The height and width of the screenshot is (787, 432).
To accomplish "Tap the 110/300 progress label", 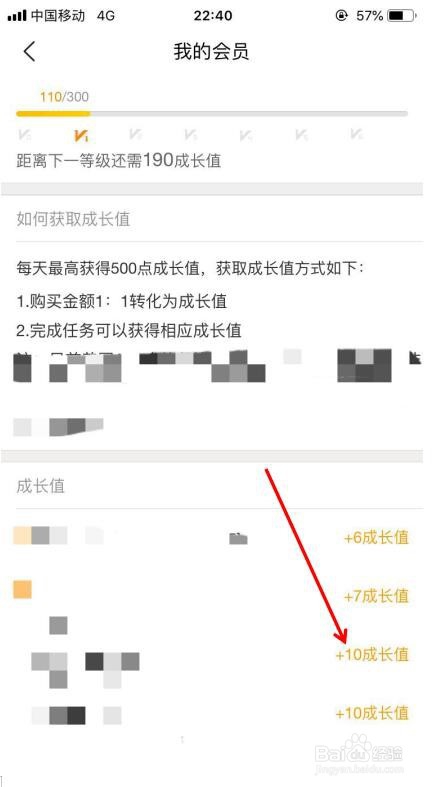I will 64,97.
